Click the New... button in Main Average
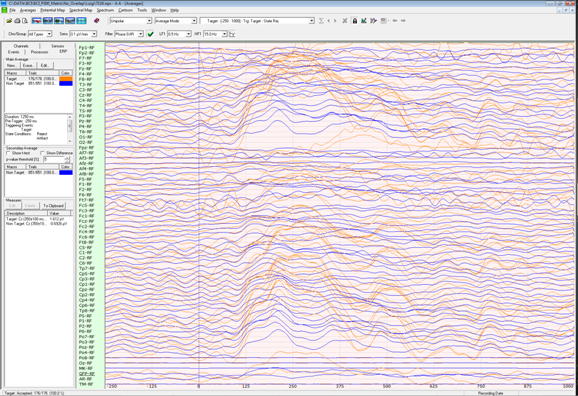Image resolution: width=578 pixels, height=396 pixels. [12, 66]
